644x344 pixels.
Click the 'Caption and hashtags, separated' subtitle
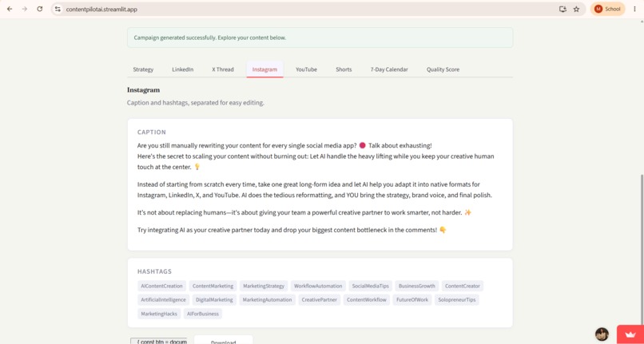pos(196,103)
